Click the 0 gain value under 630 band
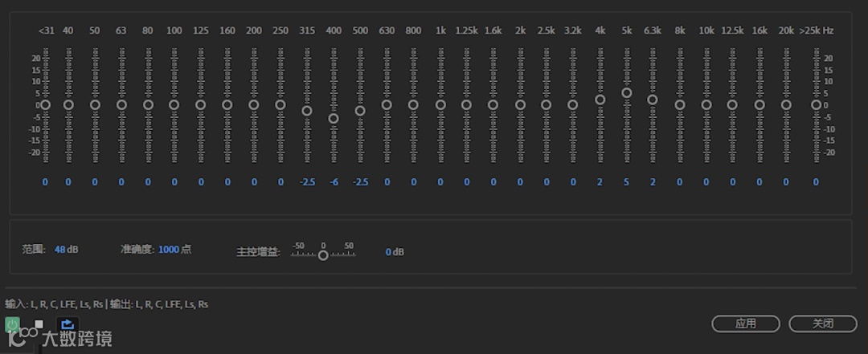The height and width of the screenshot is (354, 868). coord(387,182)
